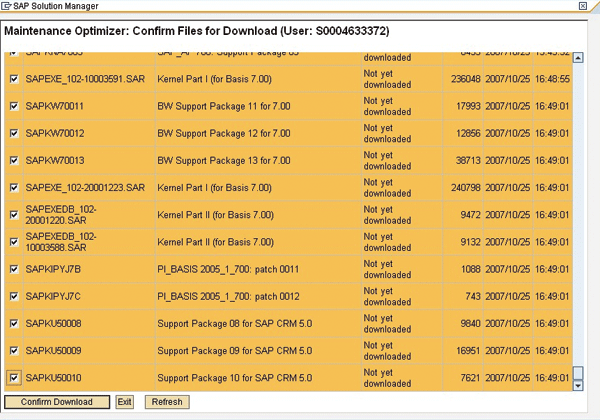Viewport: 600px width, 420px height.
Task: Select file name SAPKIPYJ7C
Action: tap(53, 296)
